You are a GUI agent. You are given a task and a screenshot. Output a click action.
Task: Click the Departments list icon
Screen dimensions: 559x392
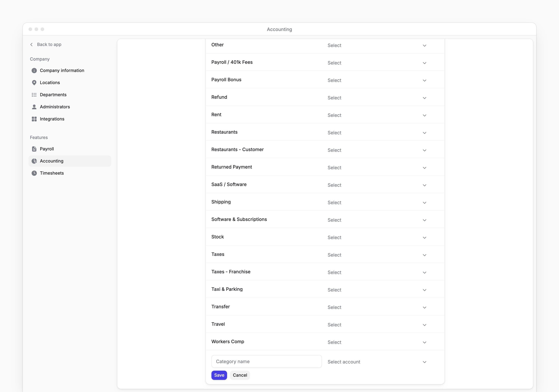point(34,95)
